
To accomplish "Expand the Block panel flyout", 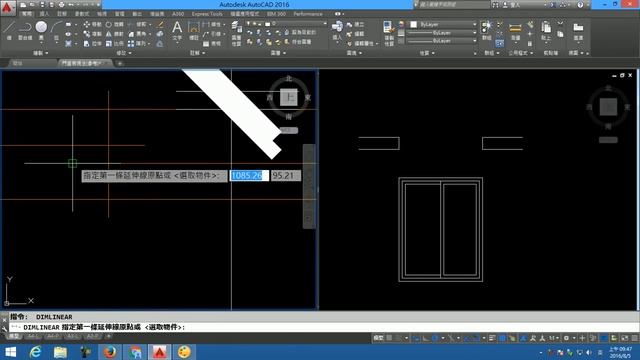I will click(353, 53).
